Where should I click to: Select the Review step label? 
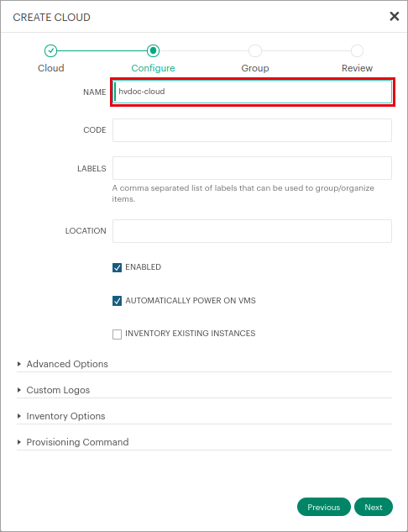pyautogui.click(x=357, y=68)
